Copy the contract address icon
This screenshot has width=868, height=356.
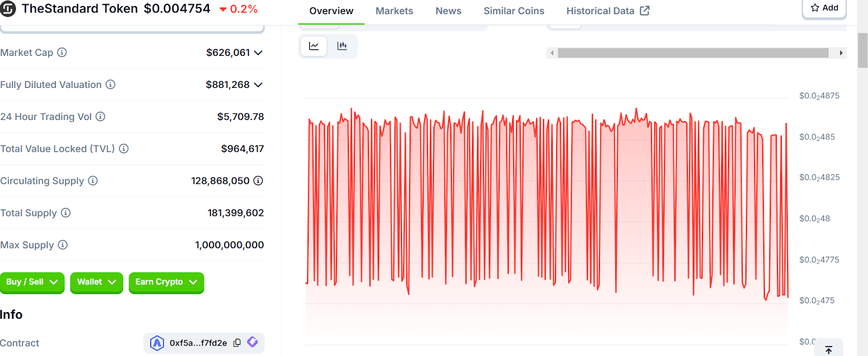coord(237,343)
